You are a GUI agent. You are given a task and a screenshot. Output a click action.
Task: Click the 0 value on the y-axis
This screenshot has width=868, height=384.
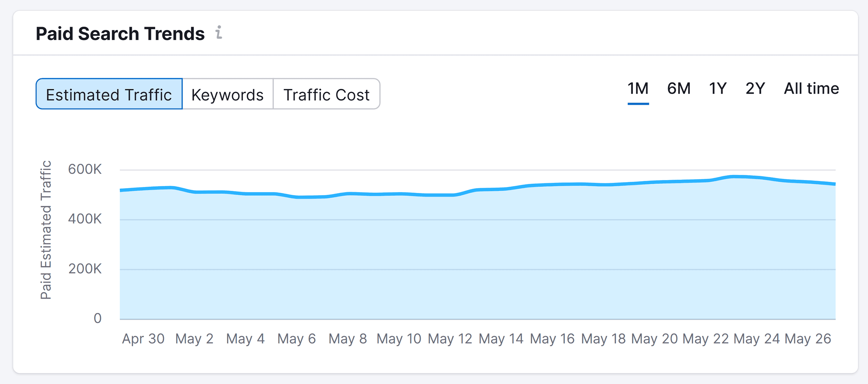(x=97, y=317)
